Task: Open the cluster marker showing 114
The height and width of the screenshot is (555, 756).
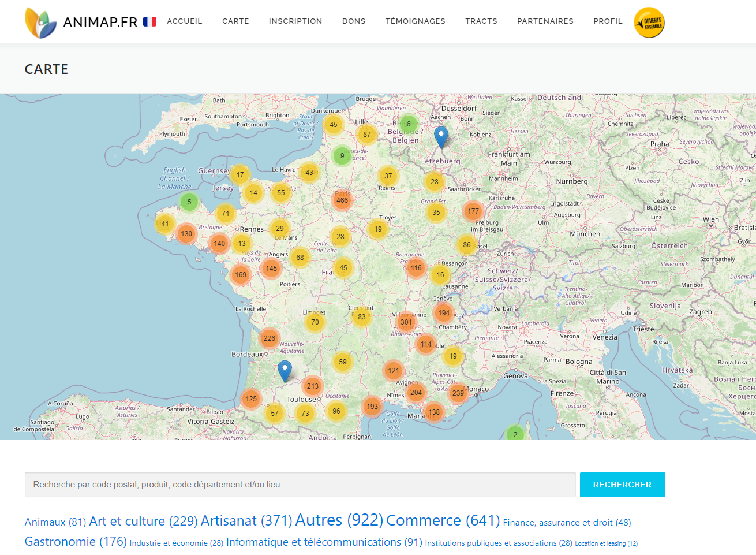Action: (x=426, y=344)
